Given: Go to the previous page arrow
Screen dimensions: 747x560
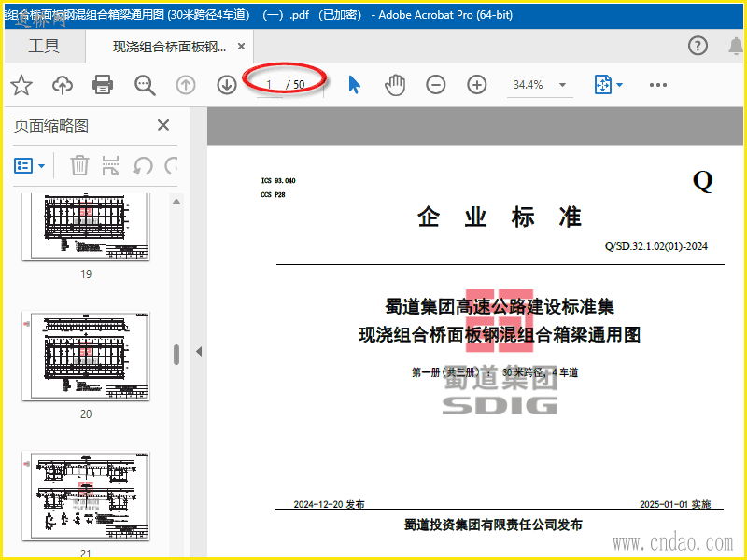Looking at the screenshot, I should pyautogui.click(x=186, y=85).
